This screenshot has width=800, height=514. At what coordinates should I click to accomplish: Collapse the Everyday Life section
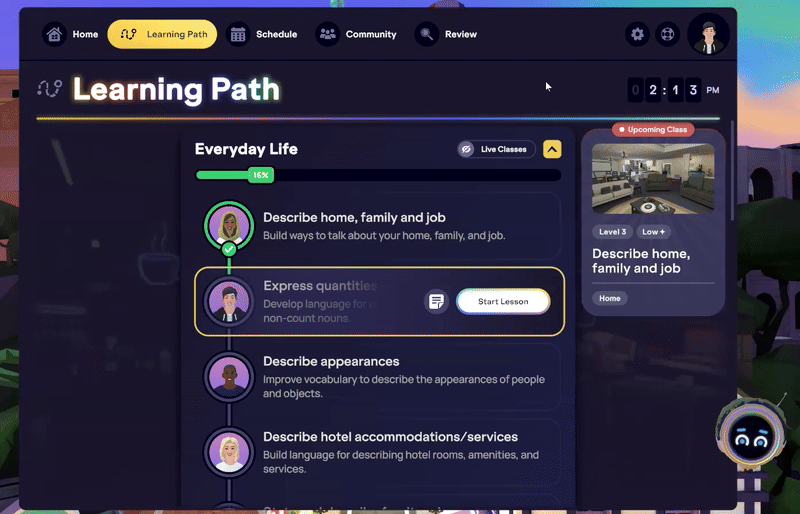click(552, 149)
